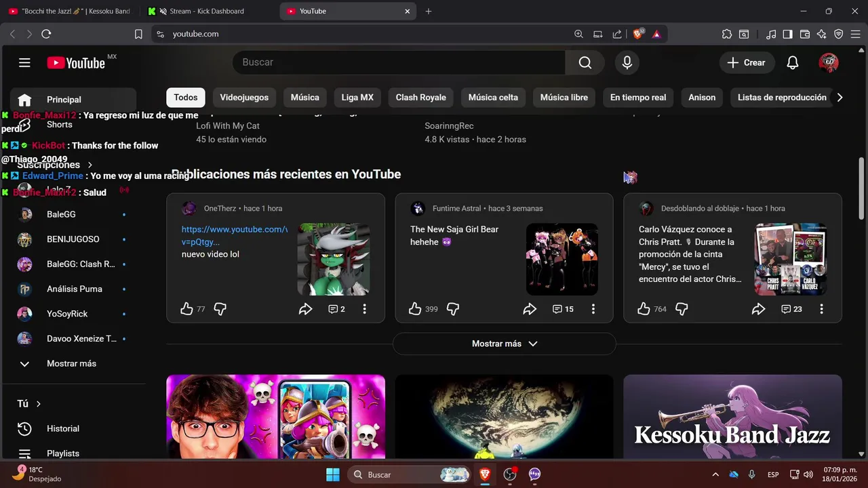The image size is (868, 488).
Task: Open Windows Start menu
Action: tap(333, 474)
